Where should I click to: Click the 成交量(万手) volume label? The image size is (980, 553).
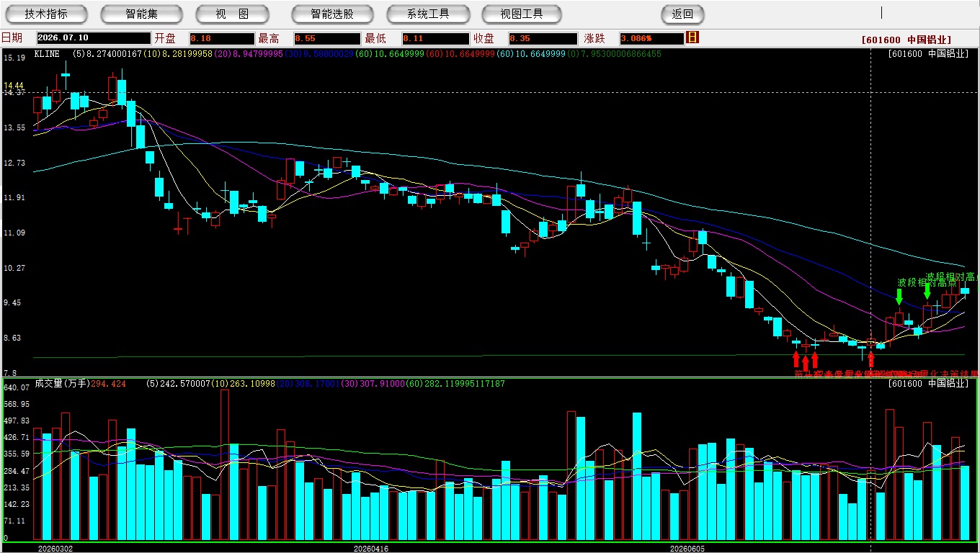(x=62, y=384)
